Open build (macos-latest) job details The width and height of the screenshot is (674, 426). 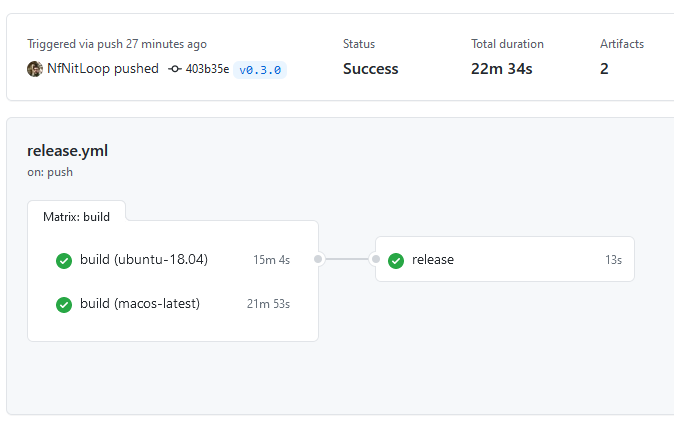coord(173,304)
